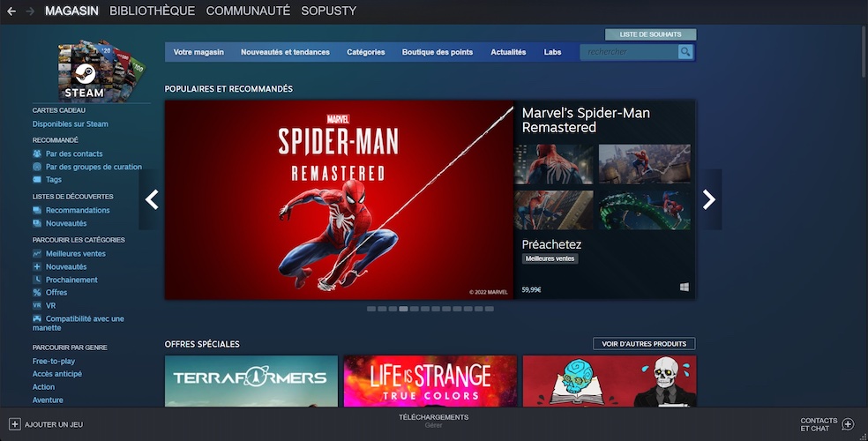868x441 pixels.
Task: Open the Free-to-play genre link
Action: [x=54, y=361]
